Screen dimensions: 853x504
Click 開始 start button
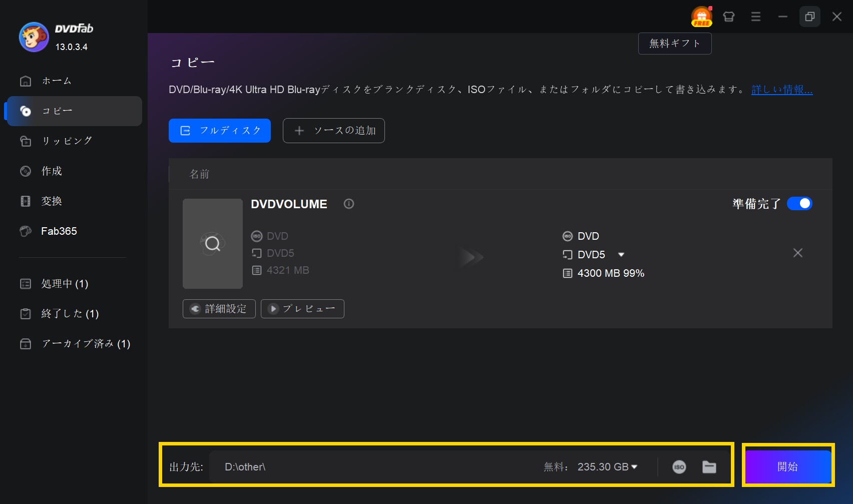click(788, 466)
